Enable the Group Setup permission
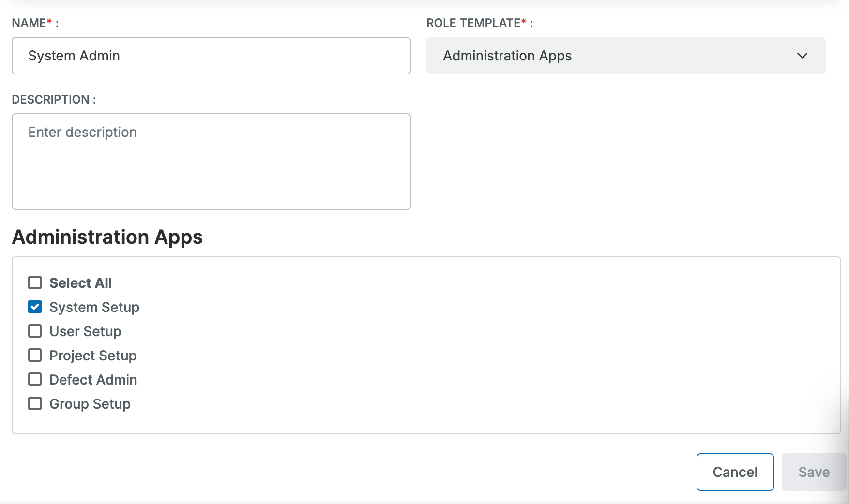This screenshot has height=504, width=849. pos(34,403)
